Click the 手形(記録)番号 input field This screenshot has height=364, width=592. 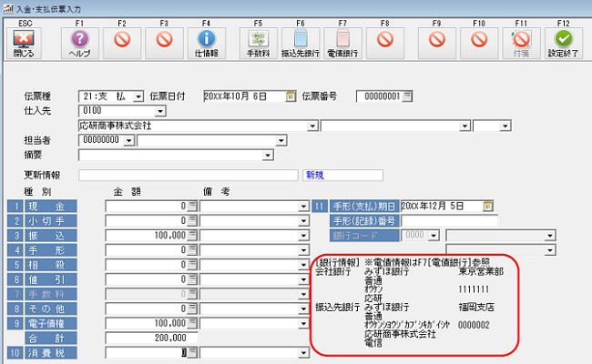450,221
